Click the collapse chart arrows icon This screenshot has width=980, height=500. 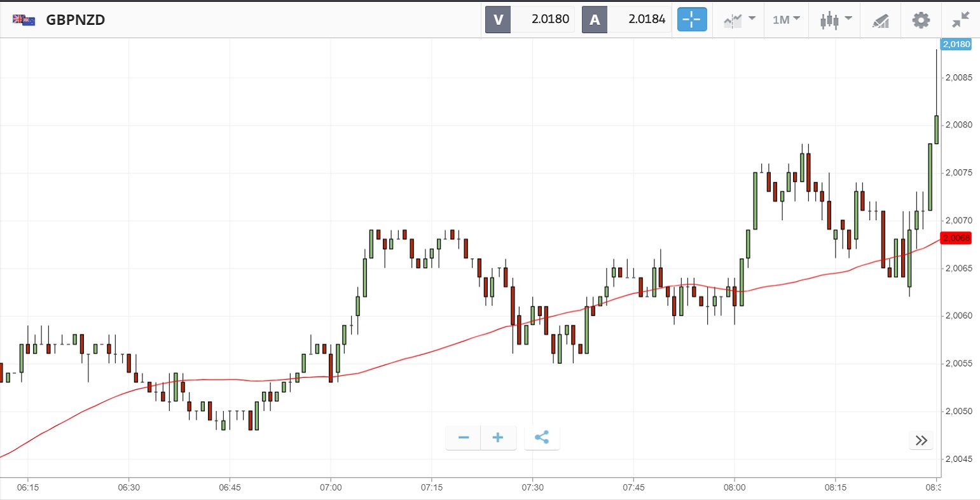960,20
